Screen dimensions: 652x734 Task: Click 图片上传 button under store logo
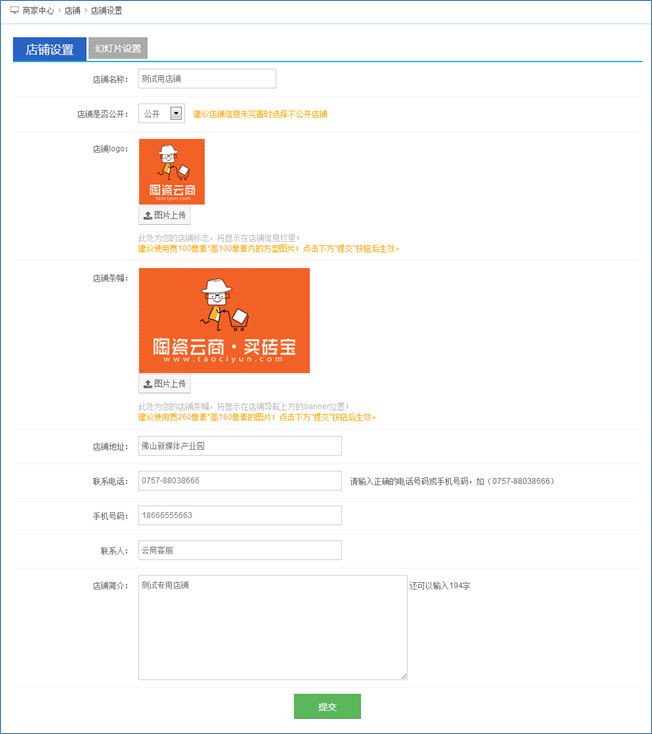165,215
